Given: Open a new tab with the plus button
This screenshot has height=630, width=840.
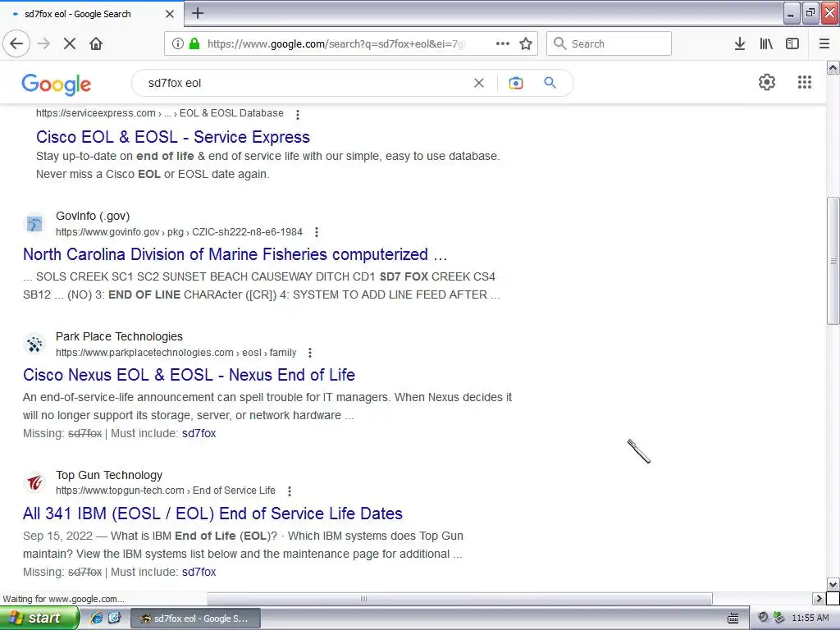Looking at the screenshot, I should click(x=198, y=13).
